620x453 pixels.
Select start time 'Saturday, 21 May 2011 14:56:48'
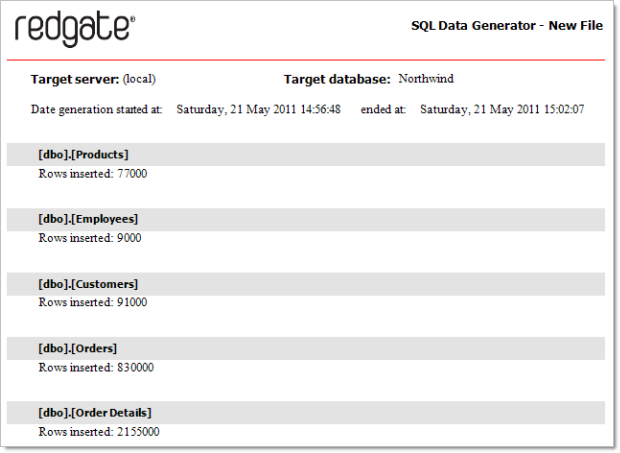coord(259,109)
